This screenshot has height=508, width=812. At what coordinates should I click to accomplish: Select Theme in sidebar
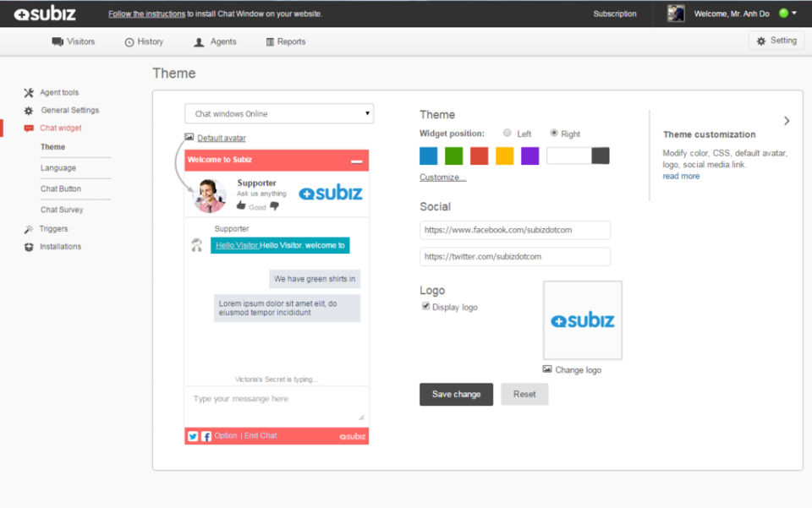tap(52, 147)
